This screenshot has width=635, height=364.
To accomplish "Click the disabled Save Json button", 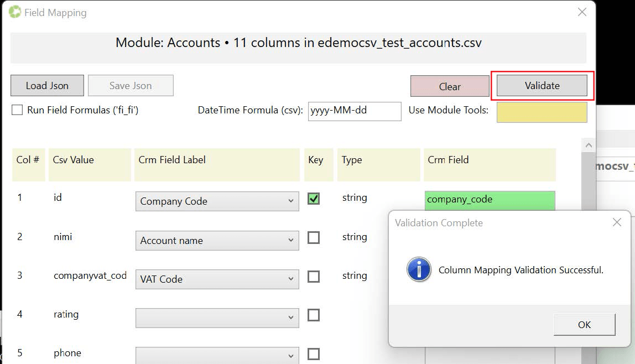I will 131,85.
